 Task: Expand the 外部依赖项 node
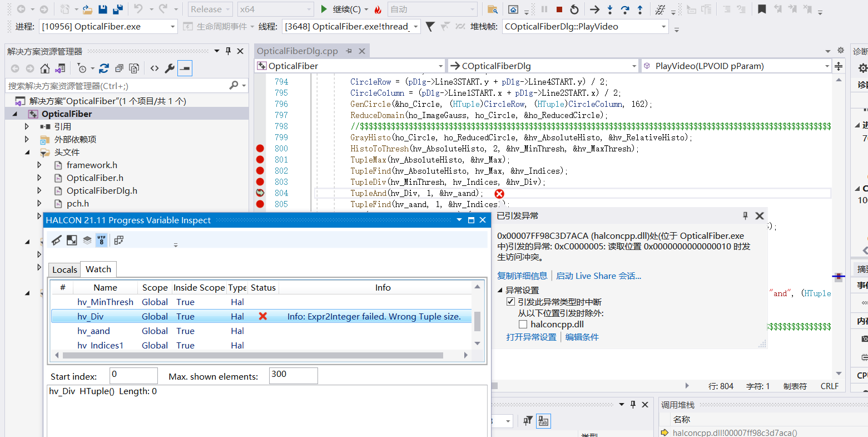point(27,139)
